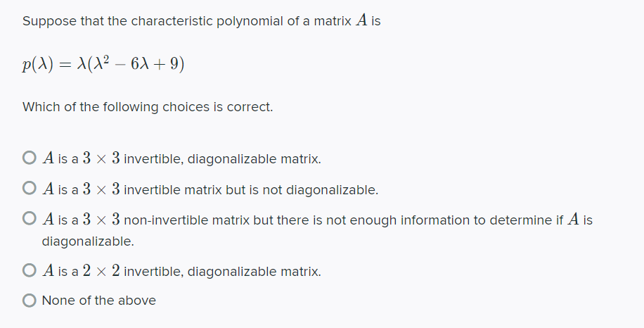Click the 'None of the above' label text
Screen dimensions: 644x328
pos(99,301)
